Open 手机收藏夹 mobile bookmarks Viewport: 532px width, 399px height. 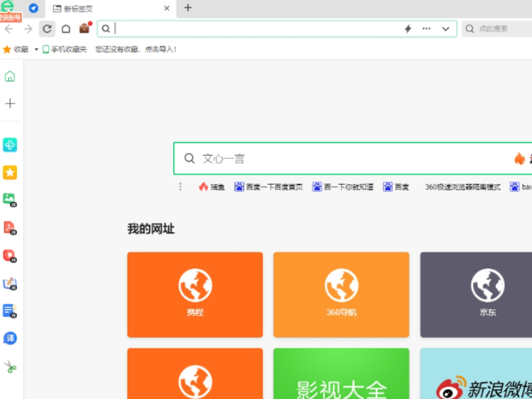pyautogui.click(x=65, y=50)
